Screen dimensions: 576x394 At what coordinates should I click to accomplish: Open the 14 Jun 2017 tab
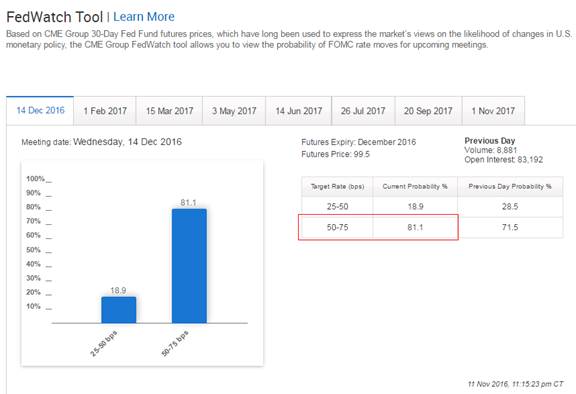(299, 111)
